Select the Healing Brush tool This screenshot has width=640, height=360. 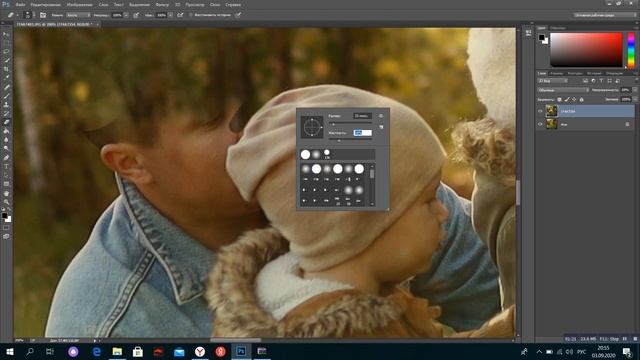[x=6, y=87]
